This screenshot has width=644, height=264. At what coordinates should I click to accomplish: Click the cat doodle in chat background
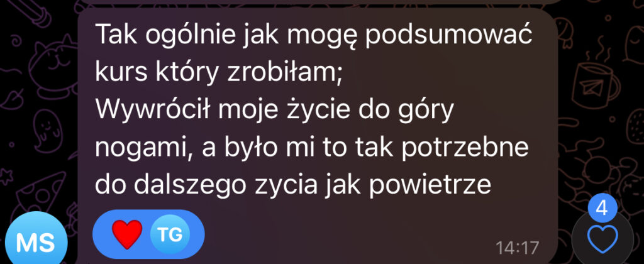coord(53,66)
